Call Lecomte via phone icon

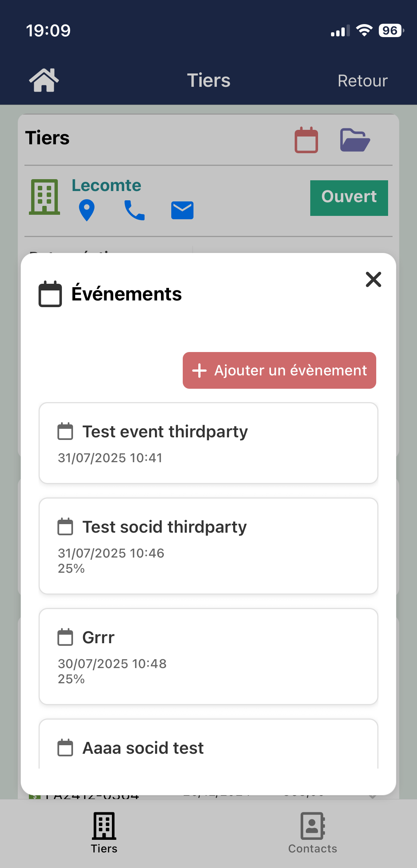pyautogui.click(x=134, y=210)
